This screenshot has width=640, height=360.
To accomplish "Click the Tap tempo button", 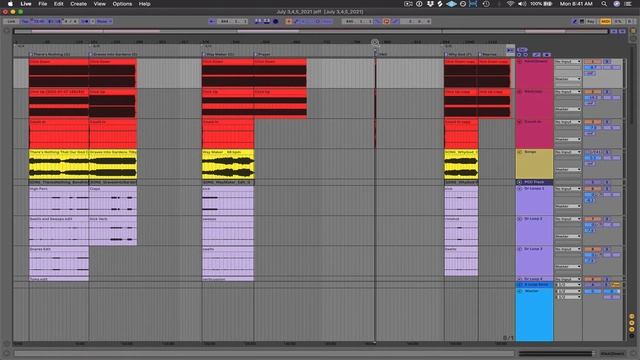I will 25,21.
